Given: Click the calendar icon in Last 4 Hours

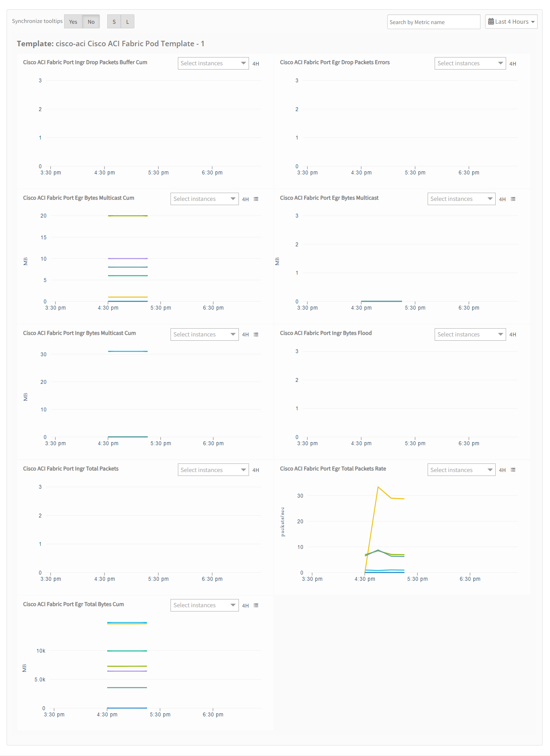Looking at the screenshot, I should coord(491,22).
